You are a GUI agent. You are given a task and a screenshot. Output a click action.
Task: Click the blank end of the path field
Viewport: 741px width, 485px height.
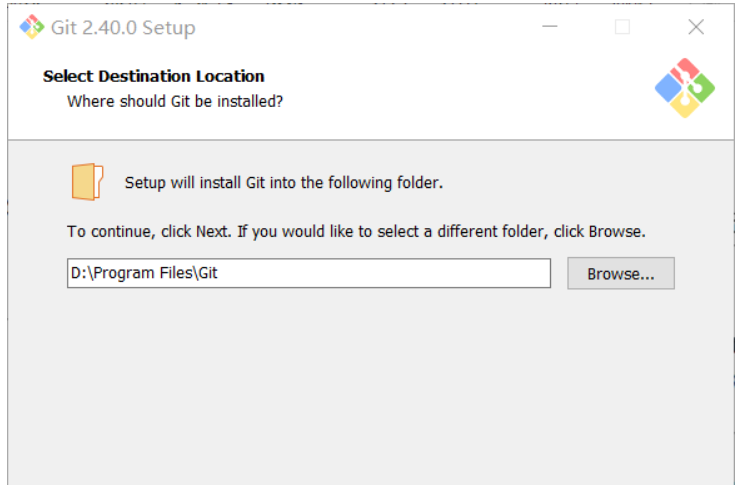(450, 273)
